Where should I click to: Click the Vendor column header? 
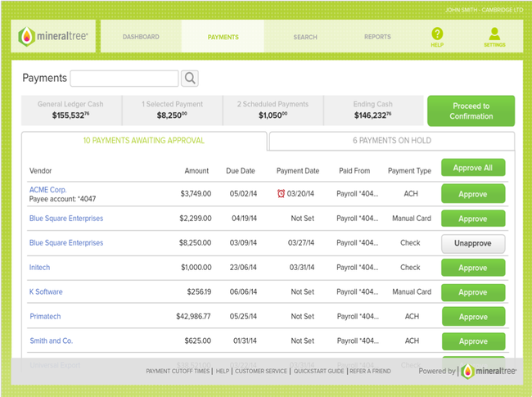[x=40, y=171]
